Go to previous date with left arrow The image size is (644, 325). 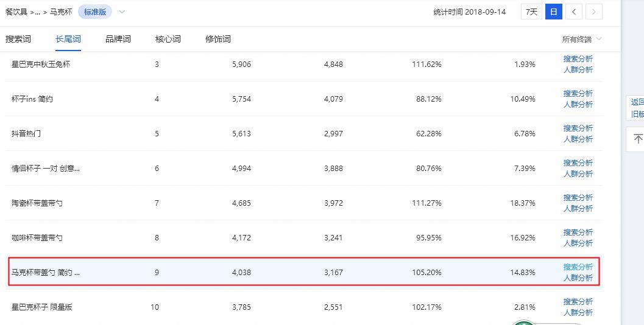(573, 12)
